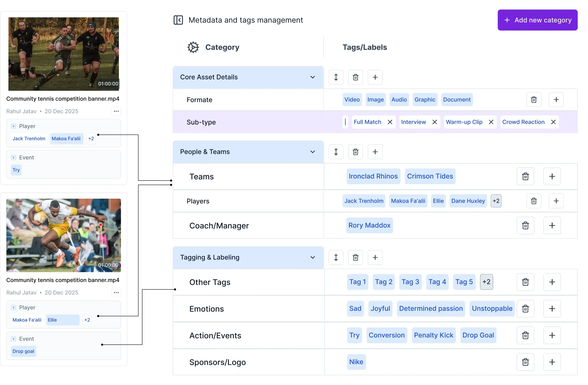Expand the +2 Players overflow badge

click(x=496, y=201)
